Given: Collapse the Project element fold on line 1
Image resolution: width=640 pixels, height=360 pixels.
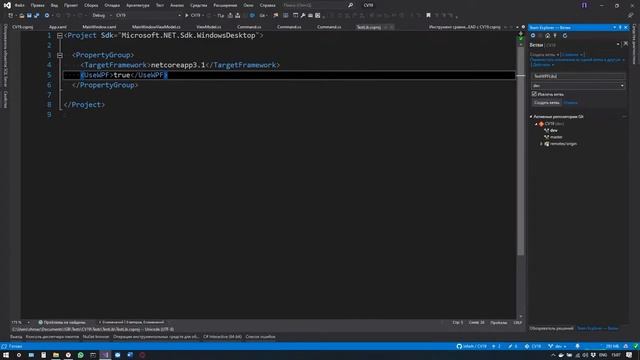Looking at the screenshot, I should pos(60,36).
